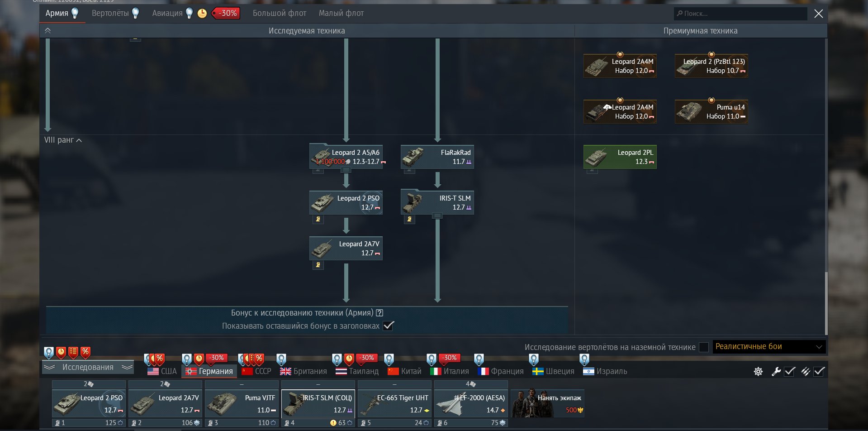
Task: Select the Израиль nation
Action: [x=605, y=371]
